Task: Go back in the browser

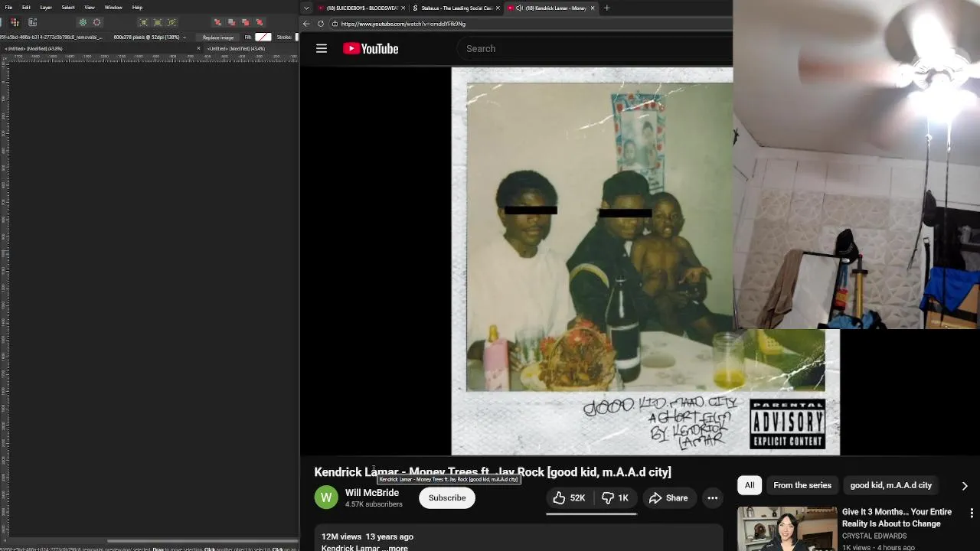Action: pos(306,24)
